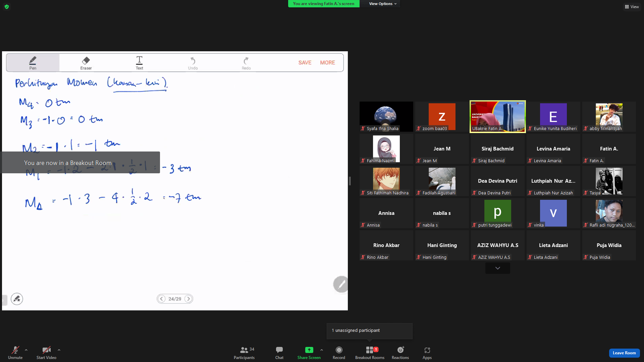Open the Participants panel

tap(244, 353)
